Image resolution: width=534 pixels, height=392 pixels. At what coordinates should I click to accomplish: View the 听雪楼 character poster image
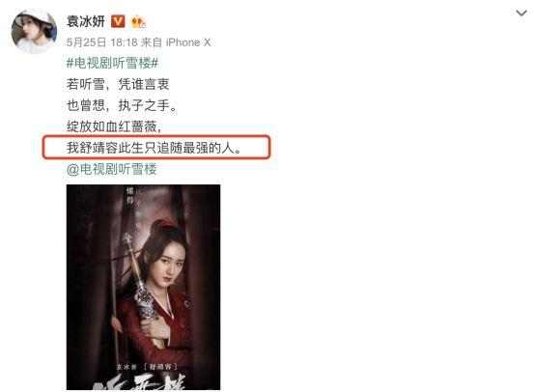pos(143,287)
